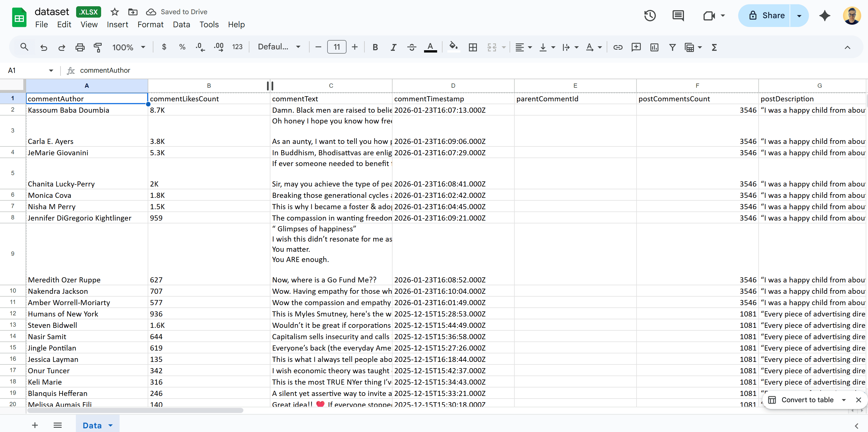The image size is (868, 432).
Task: Open version history (clock icon)
Action: [x=650, y=16]
